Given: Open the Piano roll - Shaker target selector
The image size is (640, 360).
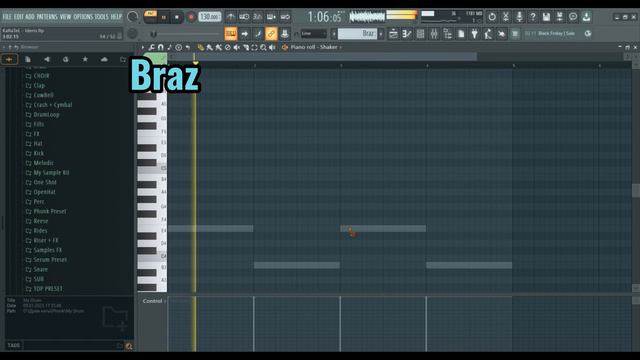Looking at the screenshot, I should click(x=316, y=47).
